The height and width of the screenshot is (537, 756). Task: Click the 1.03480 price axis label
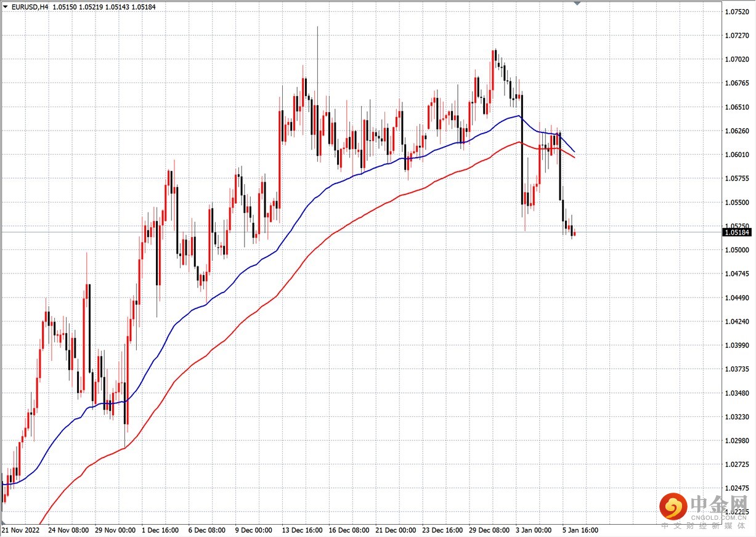(x=737, y=393)
